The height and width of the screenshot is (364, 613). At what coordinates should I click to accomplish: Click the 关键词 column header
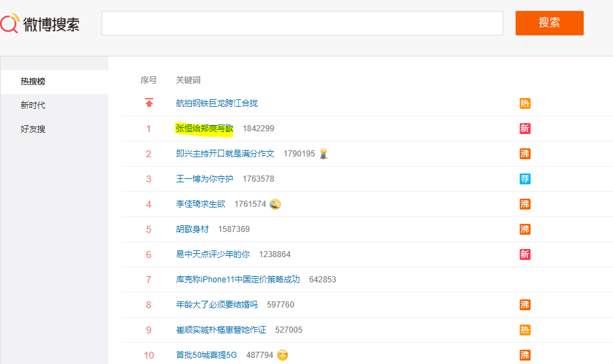188,80
